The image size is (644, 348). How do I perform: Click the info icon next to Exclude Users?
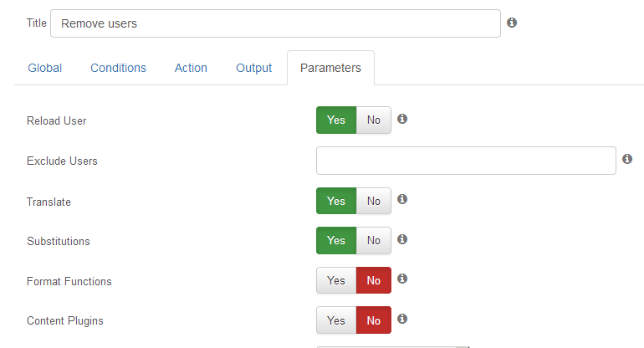tap(626, 159)
